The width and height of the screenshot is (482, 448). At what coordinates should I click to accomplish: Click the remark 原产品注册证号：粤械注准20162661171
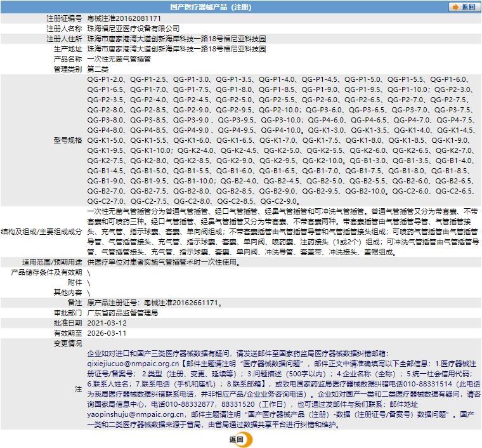tap(152, 303)
